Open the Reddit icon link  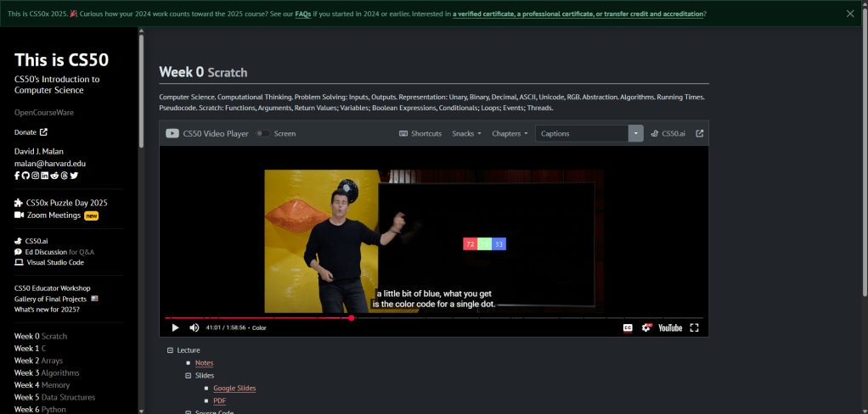[x=54, y=176]
